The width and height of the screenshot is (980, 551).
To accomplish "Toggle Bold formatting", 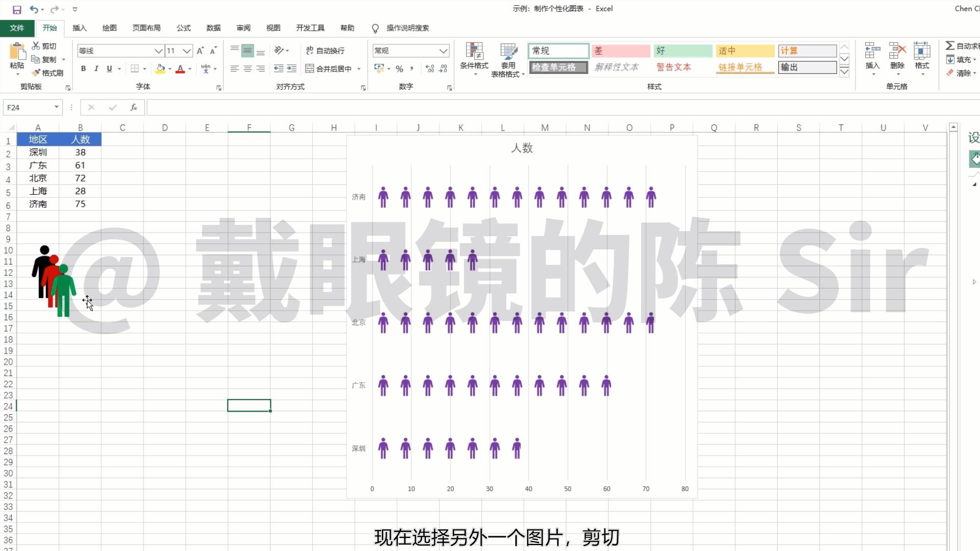I will point(83,68).
